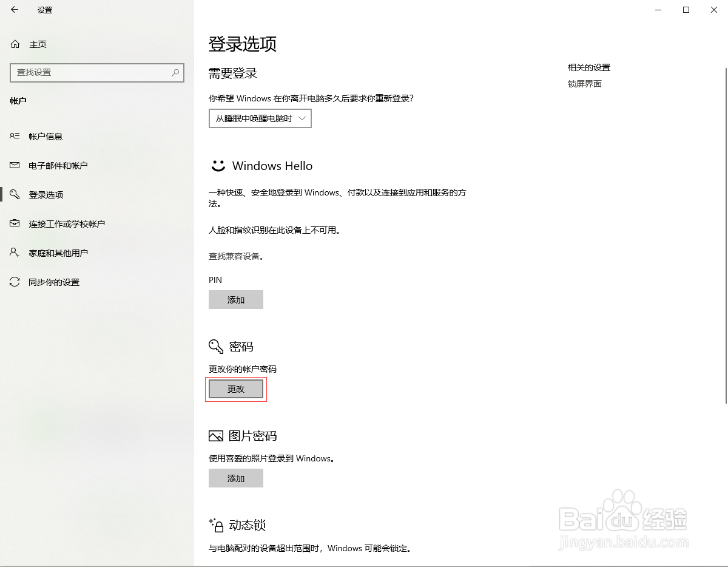Click the 图片密码 picture icon
The image size is (728, 567).
[215, 435]
